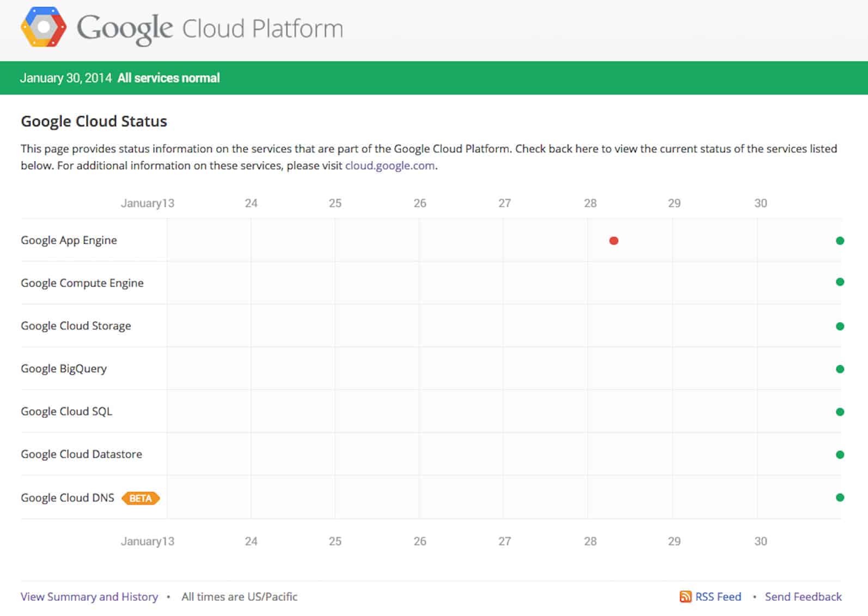Click the green status dot for Google App Engine
This screenshot has width=868, height=616.
[x=840, y=241]
